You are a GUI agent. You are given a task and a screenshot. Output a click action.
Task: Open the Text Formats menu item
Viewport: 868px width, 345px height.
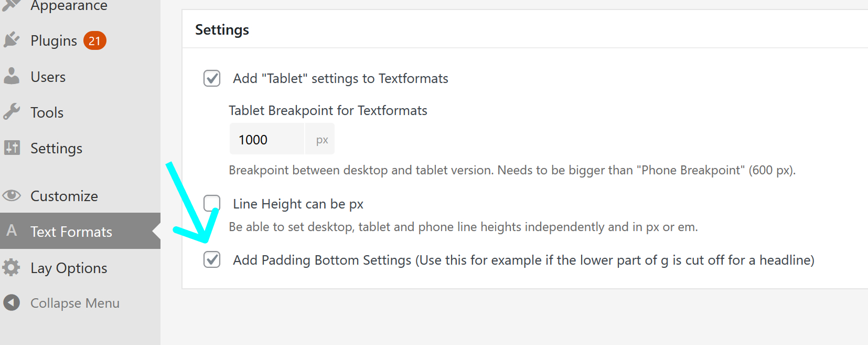[71, 232]
